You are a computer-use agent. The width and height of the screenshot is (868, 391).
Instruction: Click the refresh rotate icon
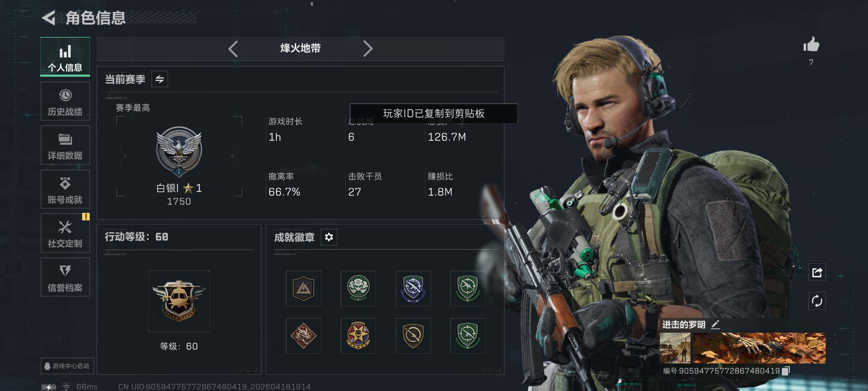817,301
